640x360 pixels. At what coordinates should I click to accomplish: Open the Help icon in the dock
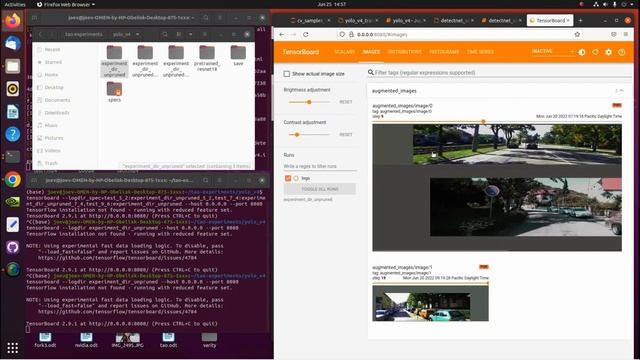tap(13, 134)
